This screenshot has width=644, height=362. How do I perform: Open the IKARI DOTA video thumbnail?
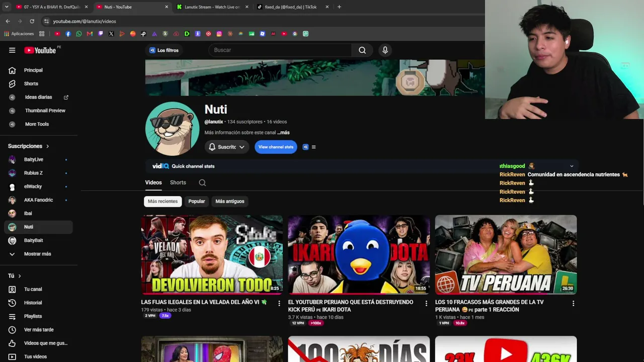pyautogui.click(x=359, y=255)
